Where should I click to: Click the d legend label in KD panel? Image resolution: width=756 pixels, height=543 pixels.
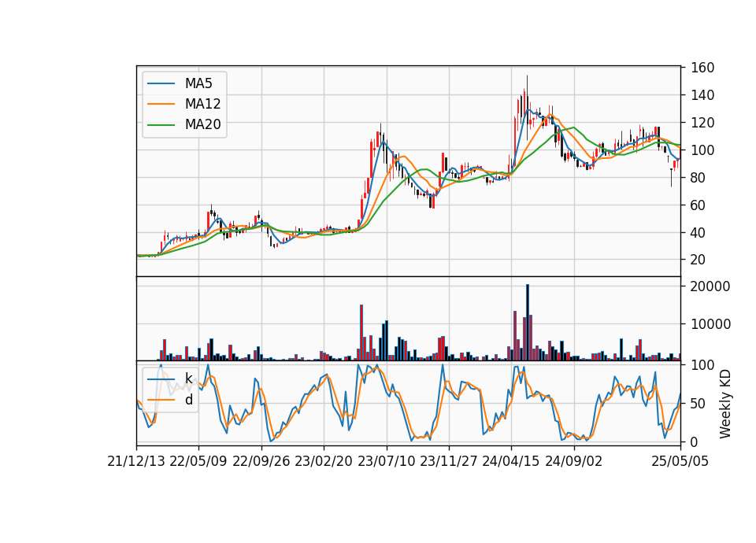click(x=189, y=400)
